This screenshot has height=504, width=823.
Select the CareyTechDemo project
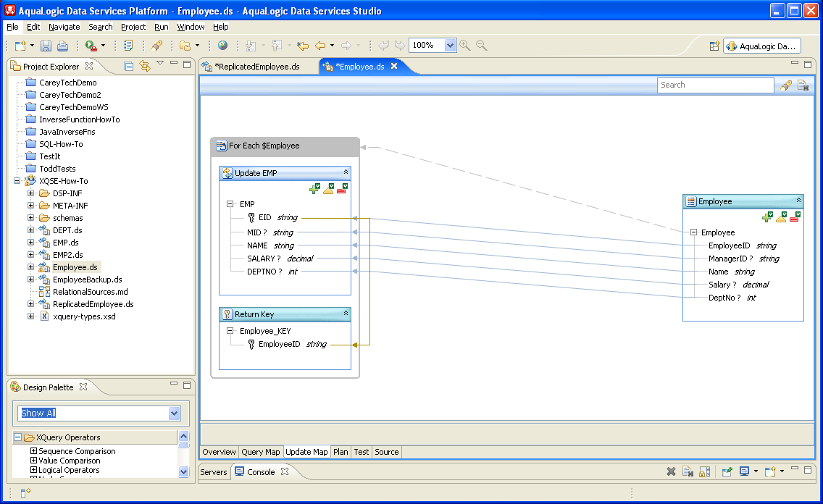coord(67,83)
